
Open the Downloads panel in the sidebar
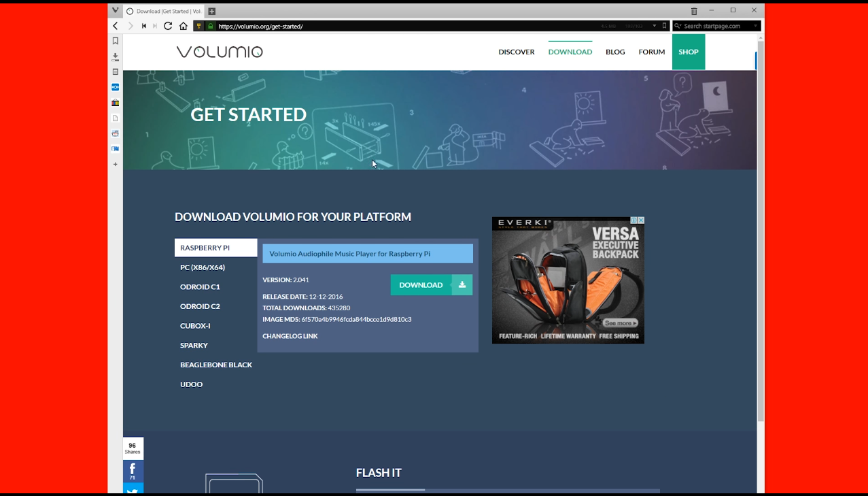116,57
